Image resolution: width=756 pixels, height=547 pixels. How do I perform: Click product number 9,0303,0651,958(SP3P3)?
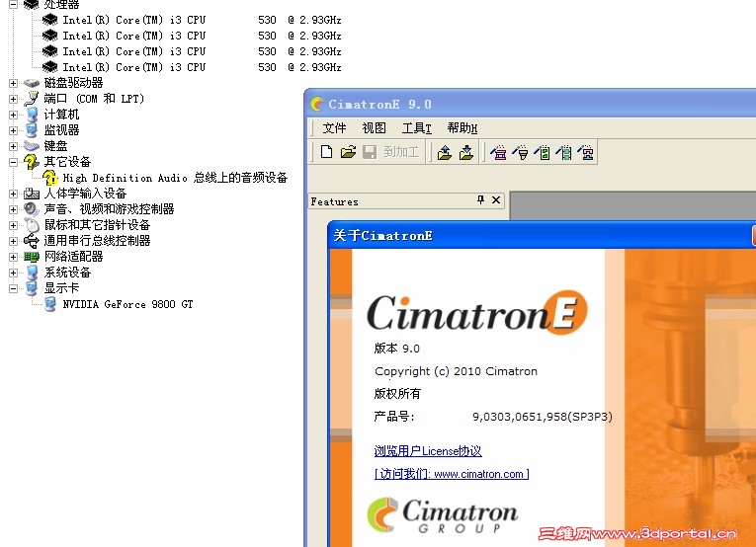click(543, 417)
